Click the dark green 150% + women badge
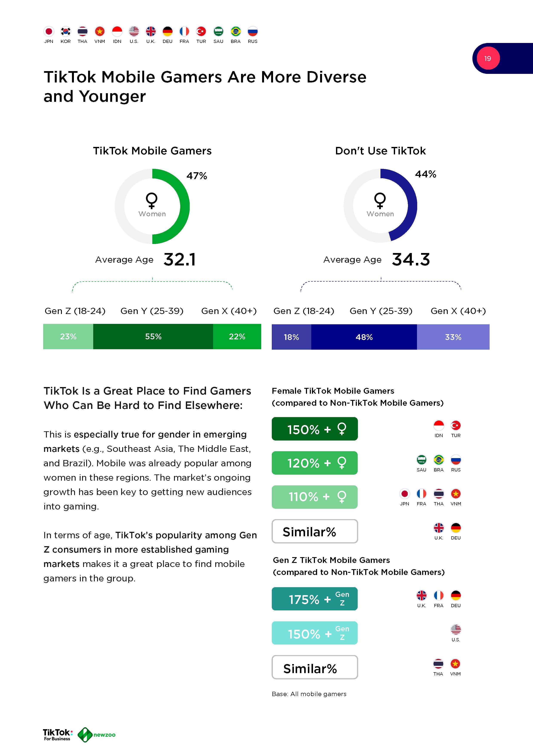This screenshot has width=533, height=756. [x=315, y=429]
